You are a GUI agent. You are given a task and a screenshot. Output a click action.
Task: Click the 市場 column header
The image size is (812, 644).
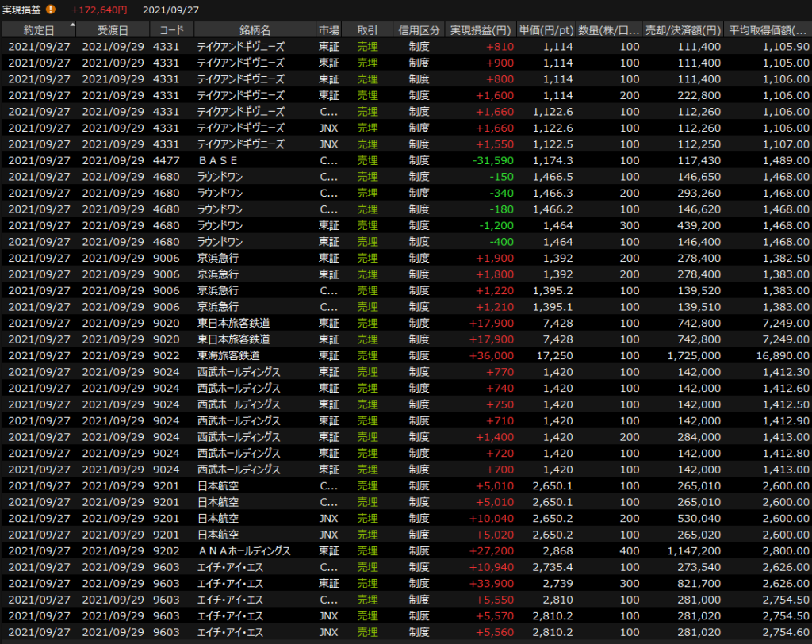point(328,30)
